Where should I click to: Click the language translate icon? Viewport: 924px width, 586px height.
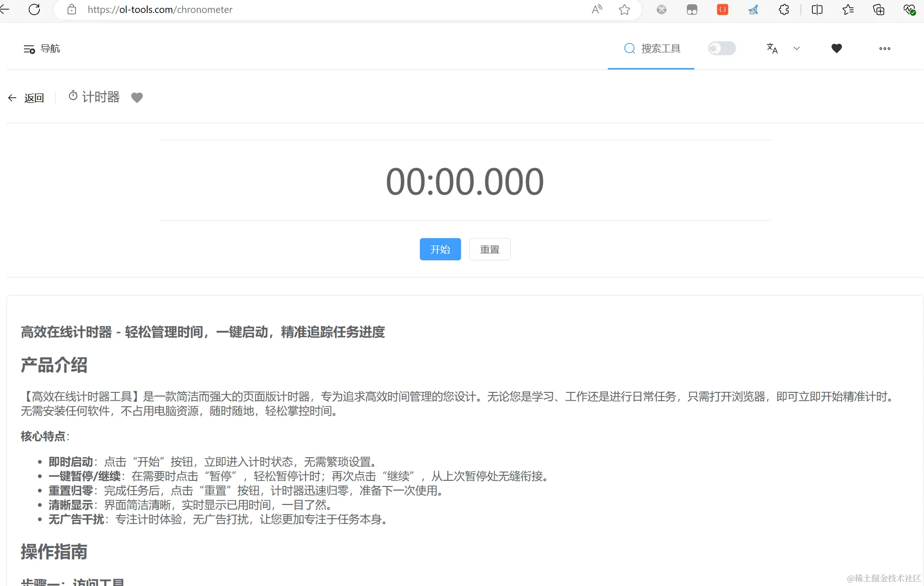(772, 48)
